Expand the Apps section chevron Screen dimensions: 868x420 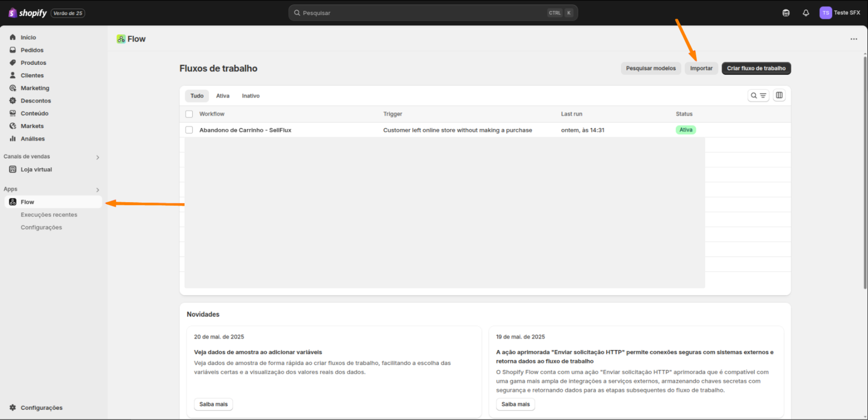coord(98,190)
